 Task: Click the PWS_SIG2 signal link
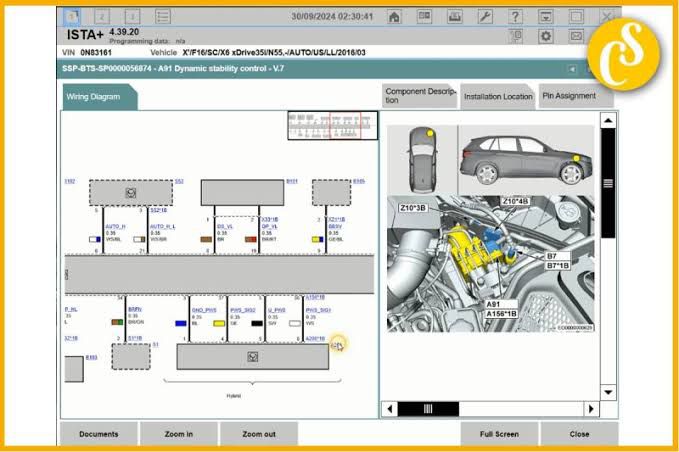tap(243, 310)
